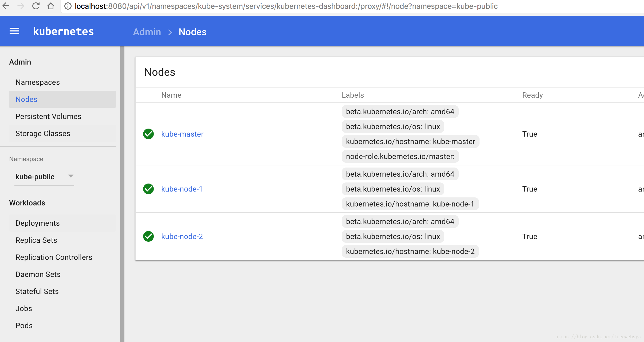The image size is (644, 342).
Task: Click the browser reload icon
Action: point(36,6)
